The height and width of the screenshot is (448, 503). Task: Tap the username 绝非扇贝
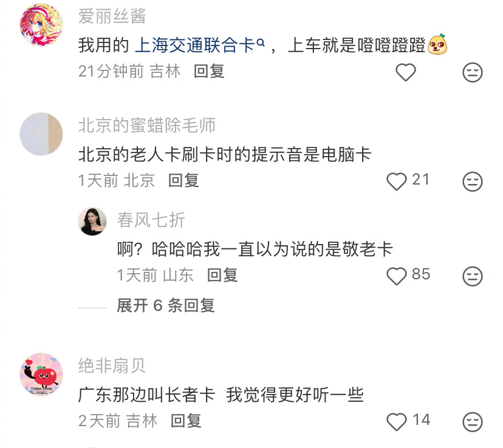click(112, 365)
